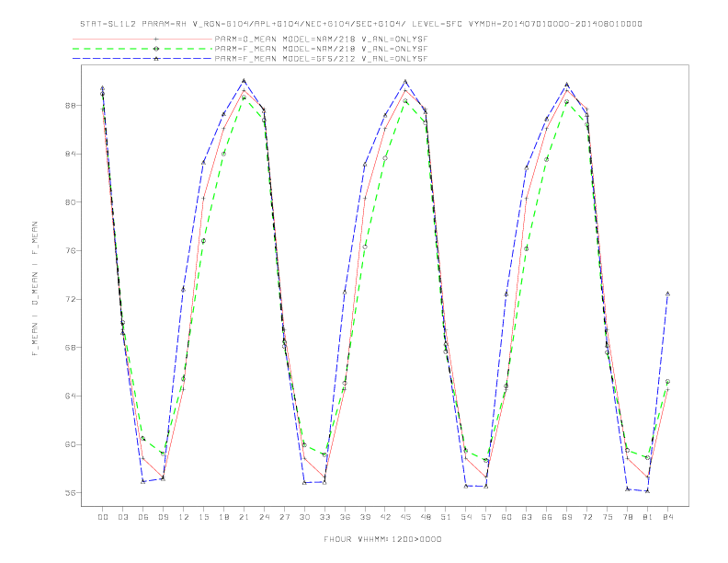Select the green F_MEAN NAM/218 legend label

pyautogui.click(x=321, y=49)
